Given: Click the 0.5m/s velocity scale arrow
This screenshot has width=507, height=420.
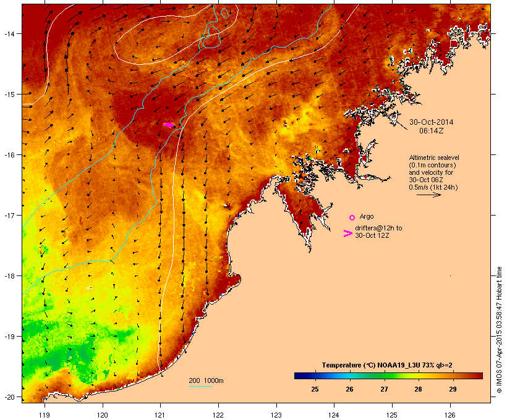Looking at the screenshot, I should click(428, 195).
